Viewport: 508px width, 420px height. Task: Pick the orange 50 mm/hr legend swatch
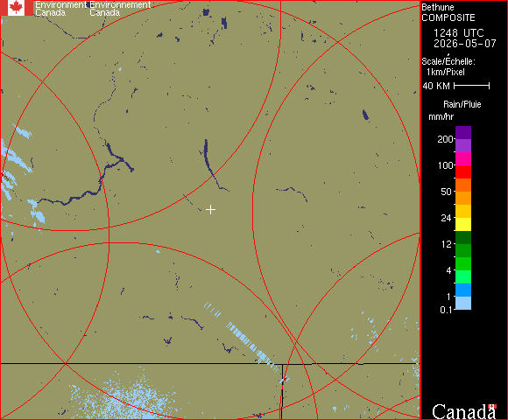tap(463, 198)
